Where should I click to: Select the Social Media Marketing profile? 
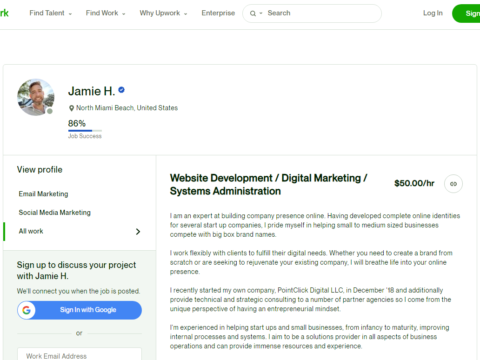pyautogui.click(x=55, y=212)
